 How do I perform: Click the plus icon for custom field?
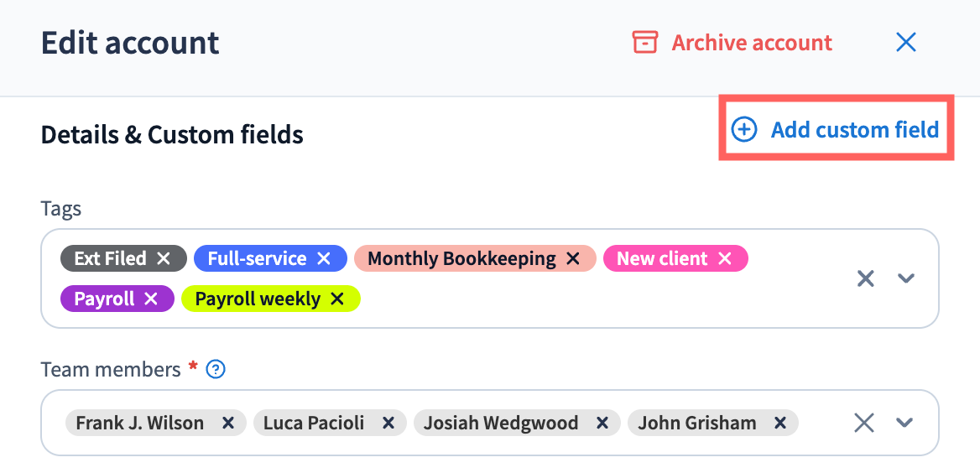(x=744, y=130)
